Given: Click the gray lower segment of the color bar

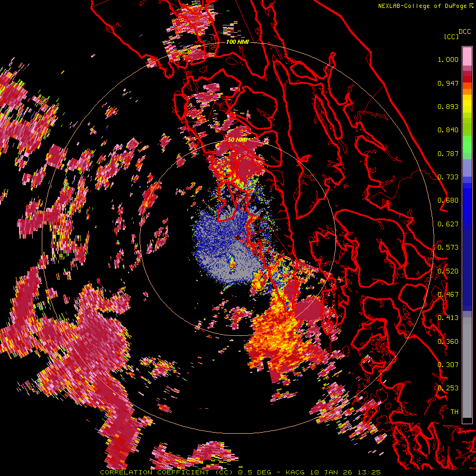Looking at the screenshot, I should (467, 368).
